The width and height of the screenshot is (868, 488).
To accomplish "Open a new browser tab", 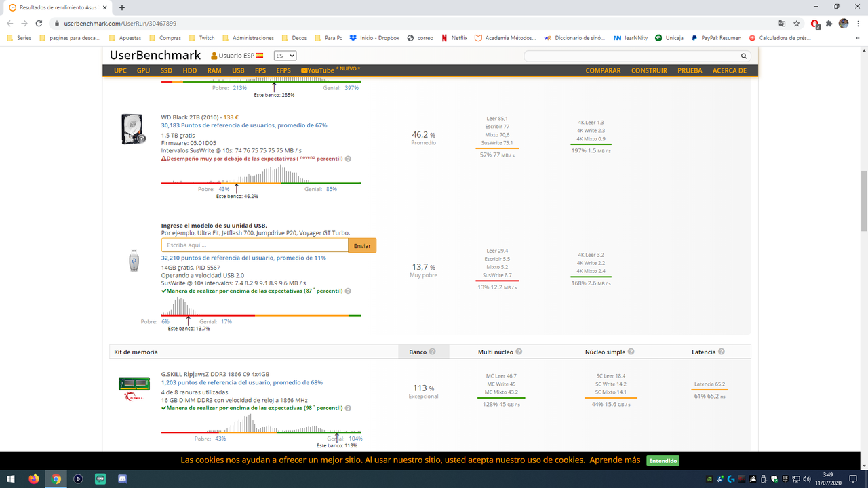I will [x=122, y=7].
